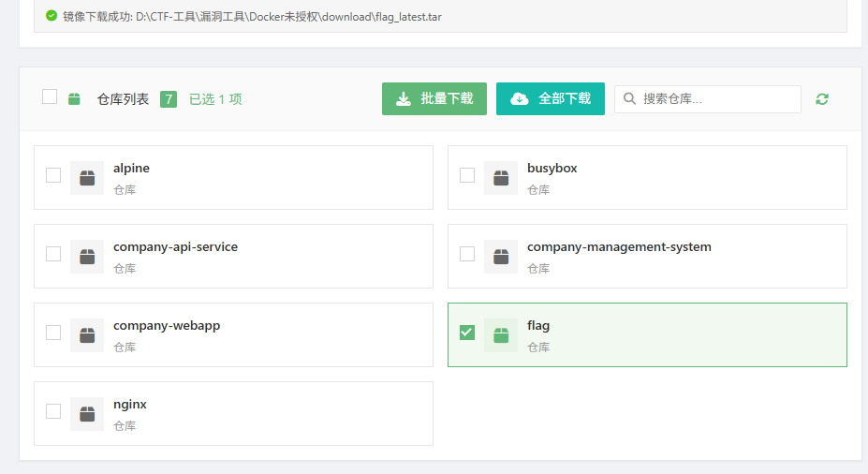Toggle the select-all repositories checkbox
The image size is (868, 474).
pyautogui.click(x=50, y=96)
